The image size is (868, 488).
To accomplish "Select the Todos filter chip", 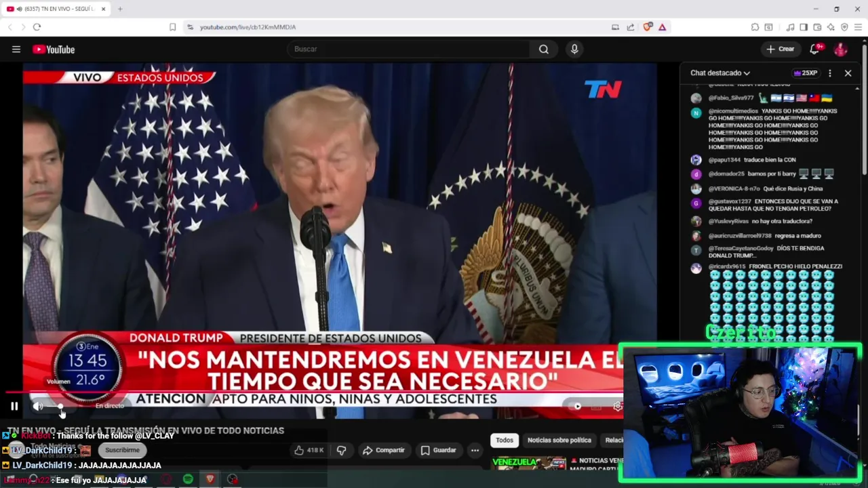I will point(504,440).
